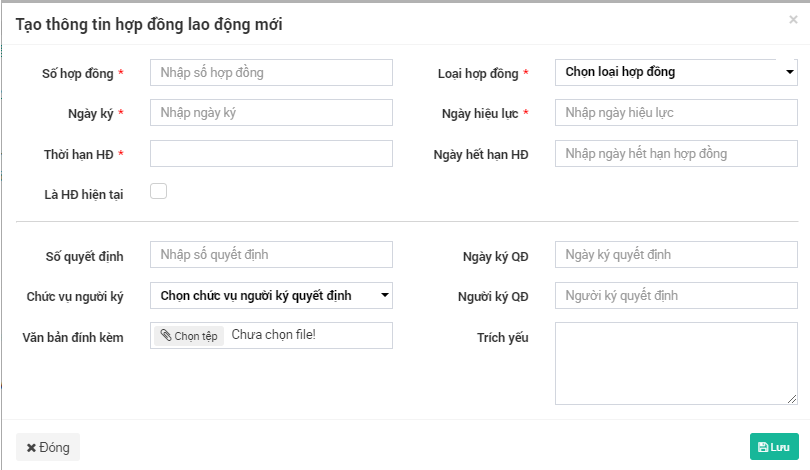810x470 pixels.
Task: Click inside the 'Trích yếu' text area
Action: point(675,362)
